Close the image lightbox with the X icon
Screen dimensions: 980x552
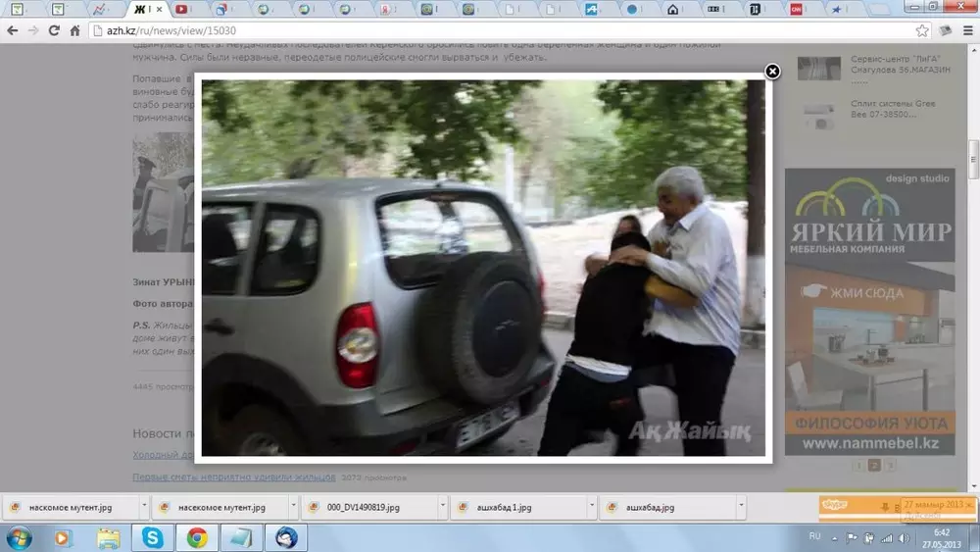tap(772, 71)
